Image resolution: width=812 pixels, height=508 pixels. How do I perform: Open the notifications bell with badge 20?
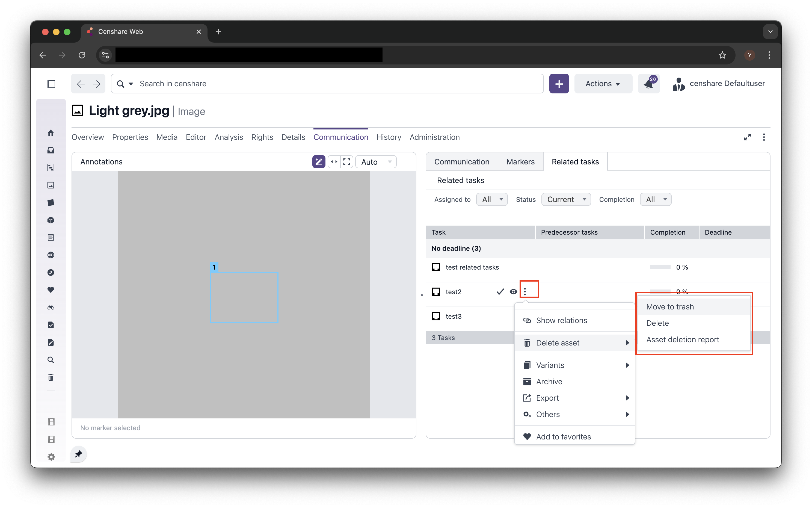(648, 84)
